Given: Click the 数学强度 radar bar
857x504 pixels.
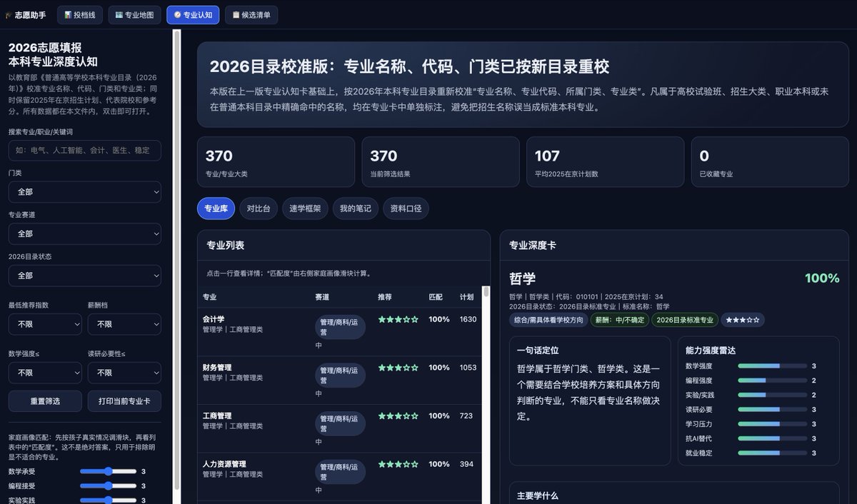Looking at the screenshot, I should click(x=773, y=366).
